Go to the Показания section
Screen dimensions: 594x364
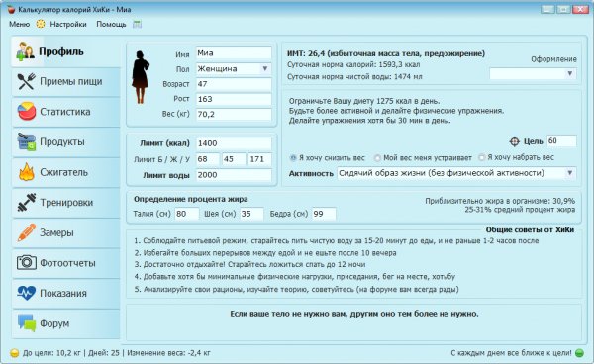pos(66,294)
